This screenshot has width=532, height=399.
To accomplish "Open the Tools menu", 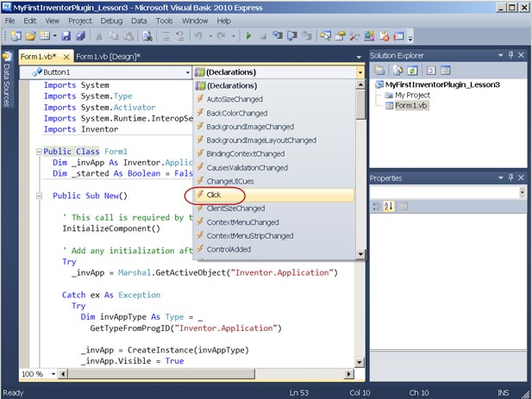I will pyautogui.click(x=164, y=21).
